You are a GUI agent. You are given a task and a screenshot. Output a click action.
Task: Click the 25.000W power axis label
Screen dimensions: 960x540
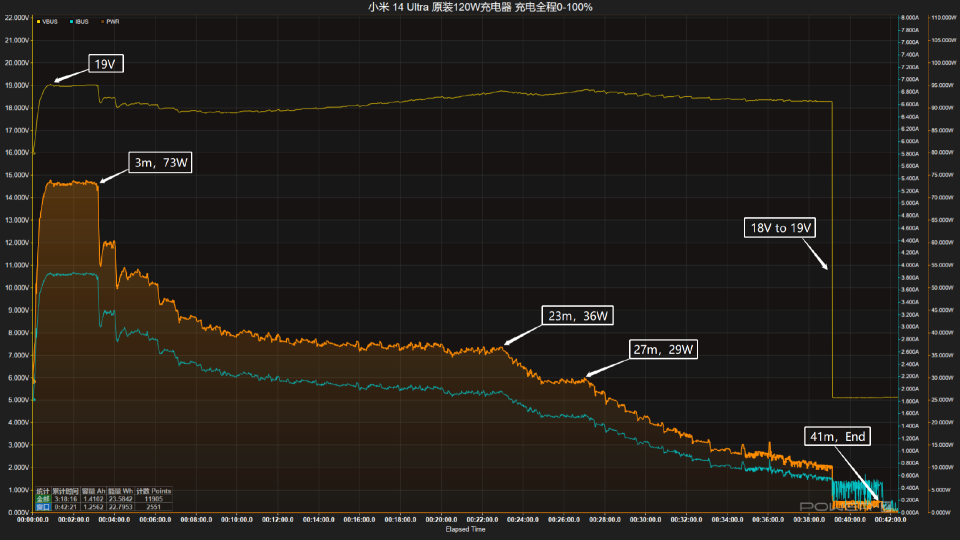coord(943,400)
